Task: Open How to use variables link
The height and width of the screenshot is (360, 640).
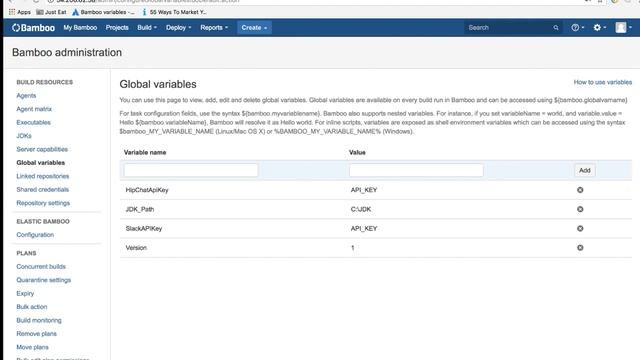Action: (x=602, y=82)
